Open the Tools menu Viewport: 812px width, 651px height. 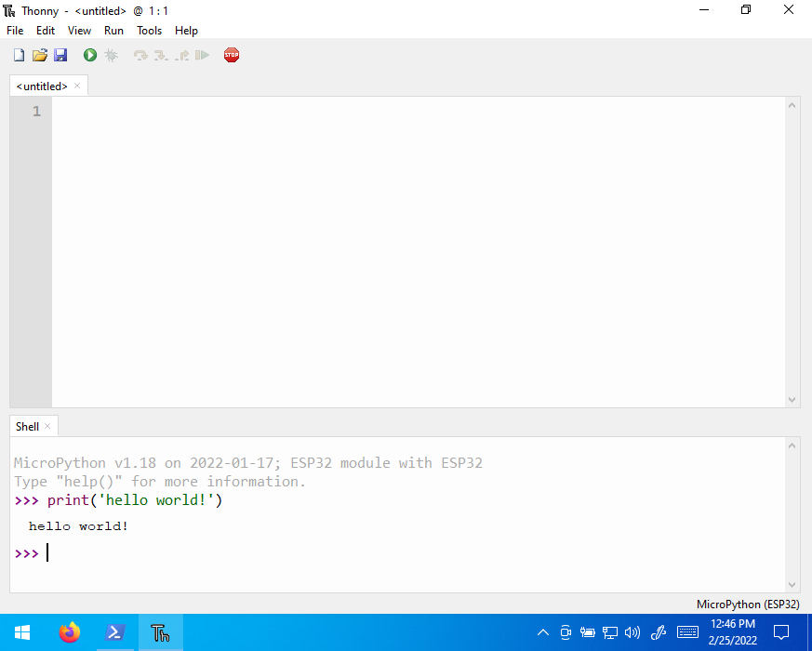[149, 31]
